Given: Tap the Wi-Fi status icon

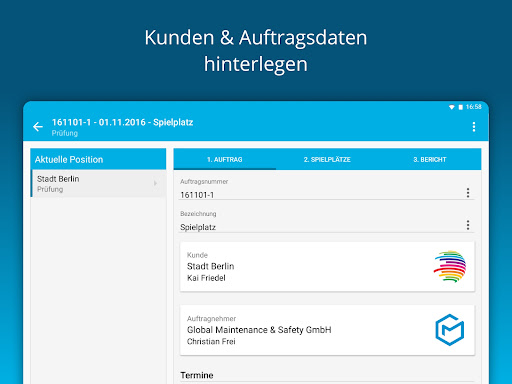Looking at the screenshot, I should click(452, 107).
